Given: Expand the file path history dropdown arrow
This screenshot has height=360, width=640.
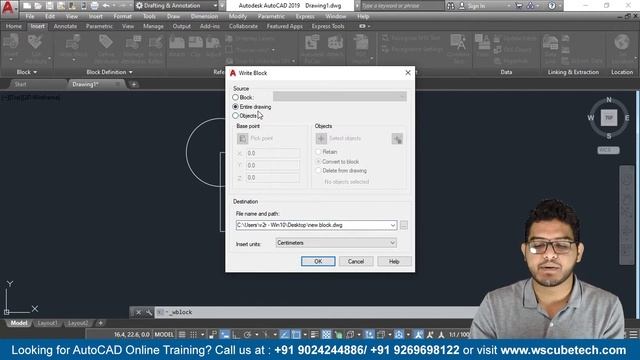Looking at the screenshot, I should [393, 225].
